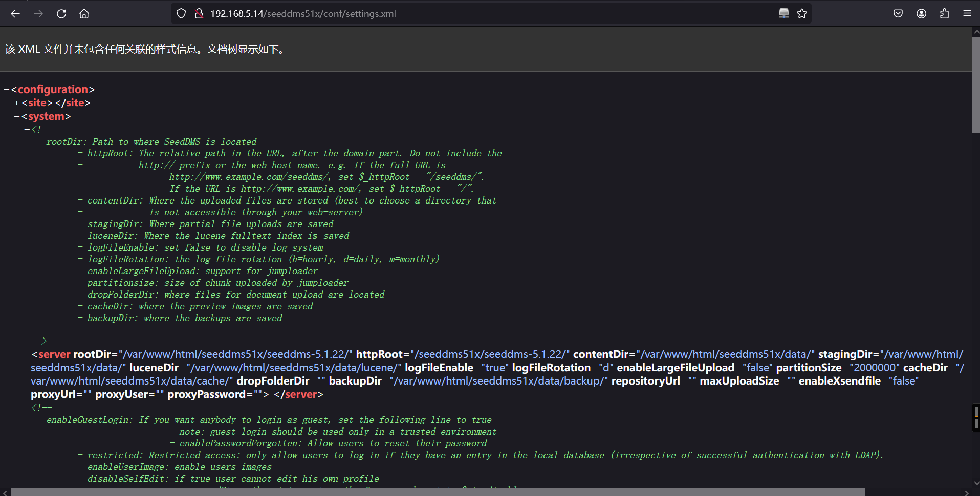Screen dimensions: 980x496
Task: Click the XML no-style-information notice text
Action: click(146, 49)
